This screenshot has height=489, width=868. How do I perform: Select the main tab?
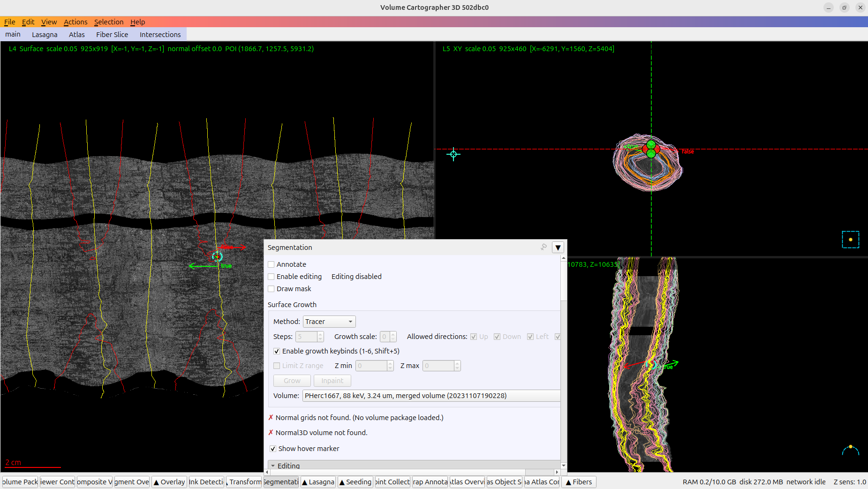pyautogui.click(x=13, y=34)
